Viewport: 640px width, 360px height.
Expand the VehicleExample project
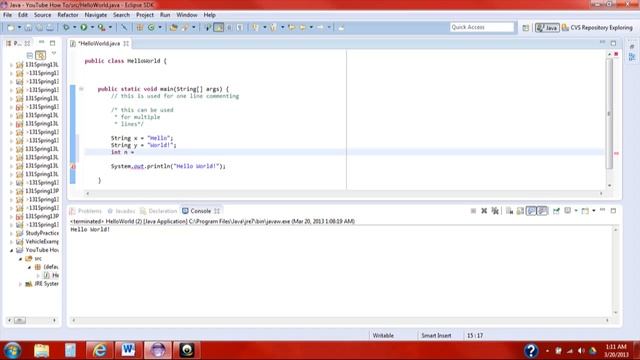(11, 242)
